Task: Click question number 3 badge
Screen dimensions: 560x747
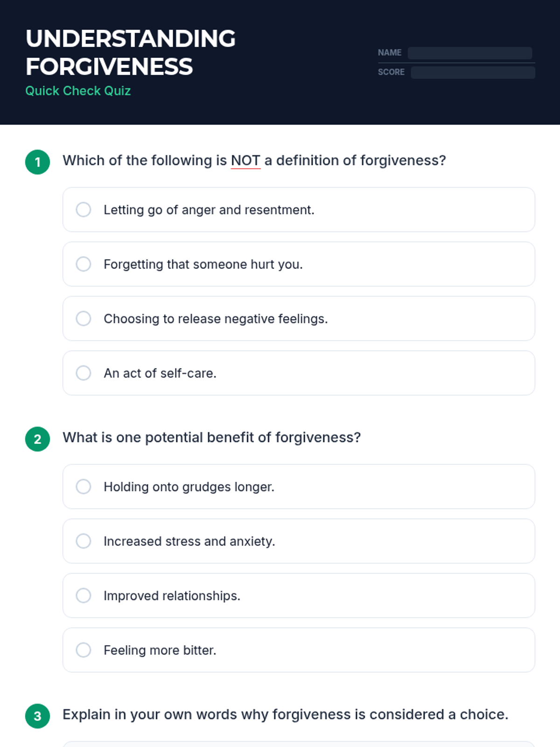Action: pyautogui.click(x=38, y=716)
